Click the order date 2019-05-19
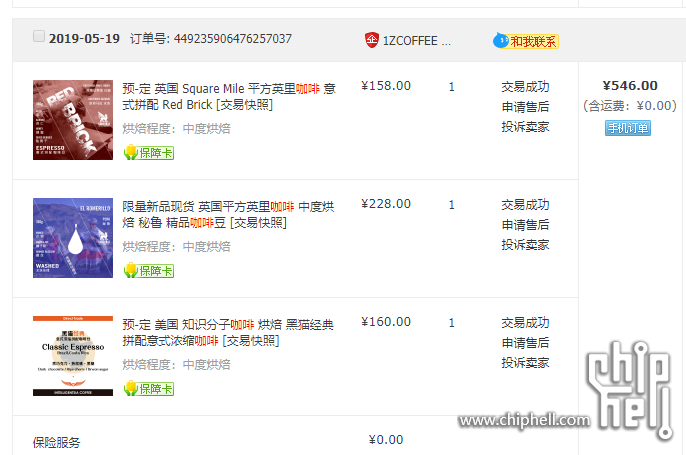Screen dimensions: 686x455 (84, 39)
